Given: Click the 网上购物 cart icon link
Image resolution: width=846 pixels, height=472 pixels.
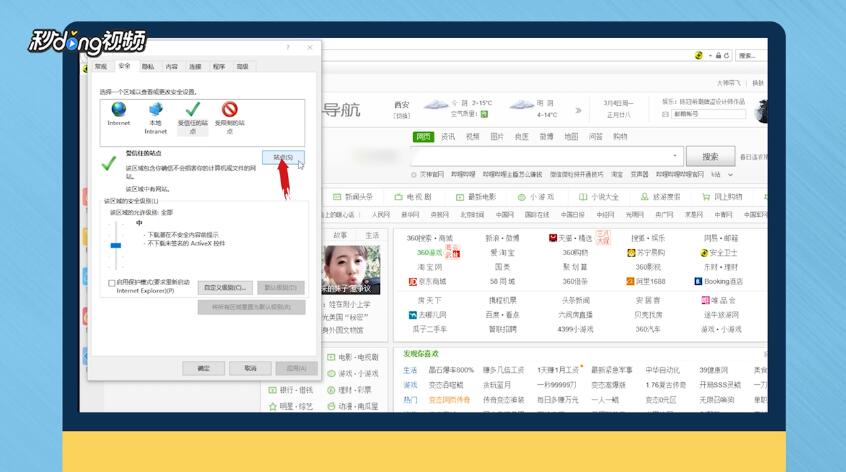Looking at the screenshot, I should pos(722,197).
